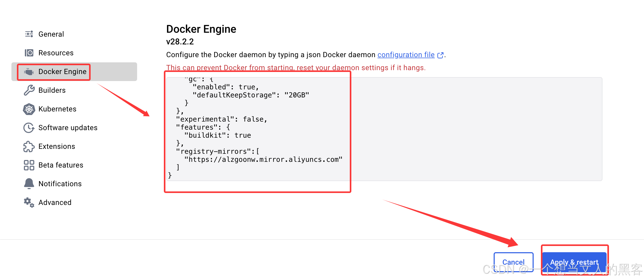Click the red daemon settings warning text
Screen dimensions: 644x280
(296, 68)
